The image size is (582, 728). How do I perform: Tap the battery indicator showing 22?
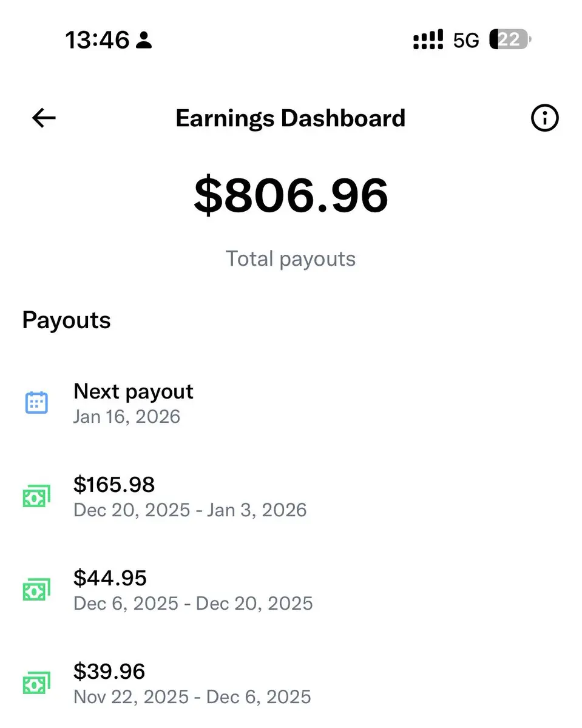click(510, 40)
